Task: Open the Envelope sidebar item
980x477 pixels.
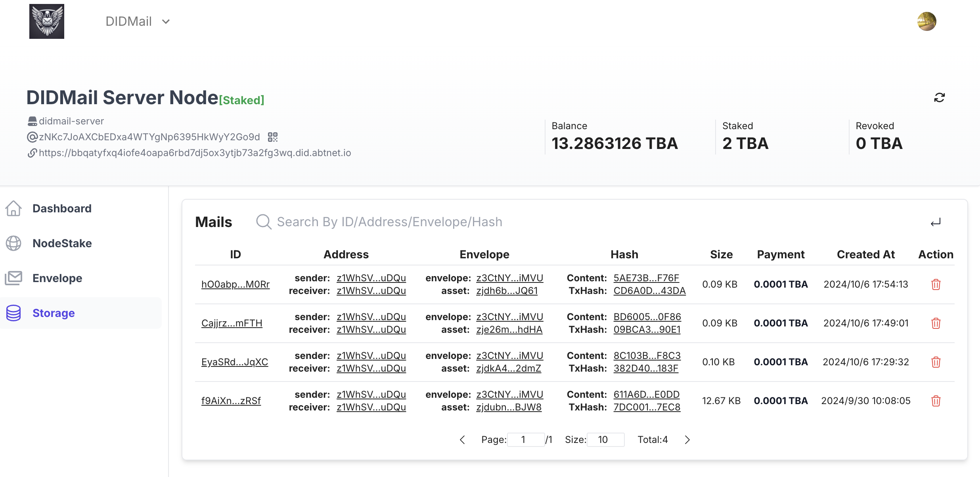Action: pos(57,278)
